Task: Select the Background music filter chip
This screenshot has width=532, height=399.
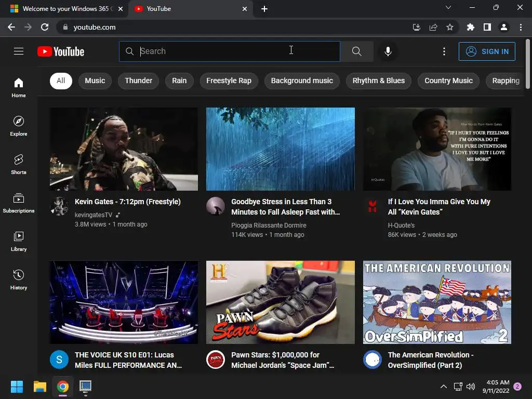Action: (302, 81)
